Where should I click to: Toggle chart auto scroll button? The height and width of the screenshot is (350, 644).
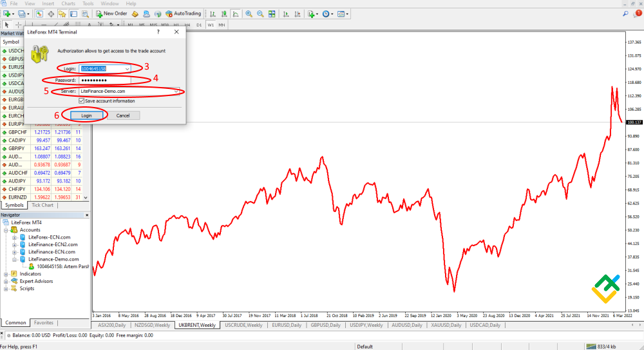point(286,14)
